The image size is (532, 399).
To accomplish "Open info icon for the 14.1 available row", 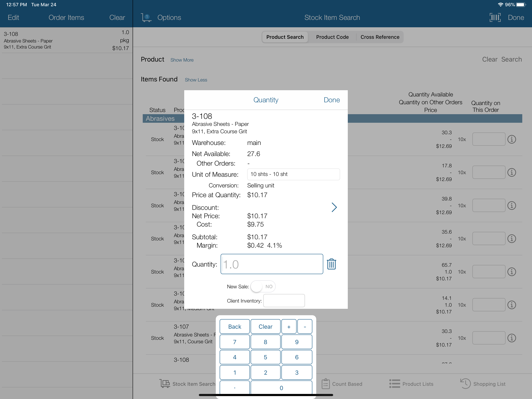I will pos(512,305).
